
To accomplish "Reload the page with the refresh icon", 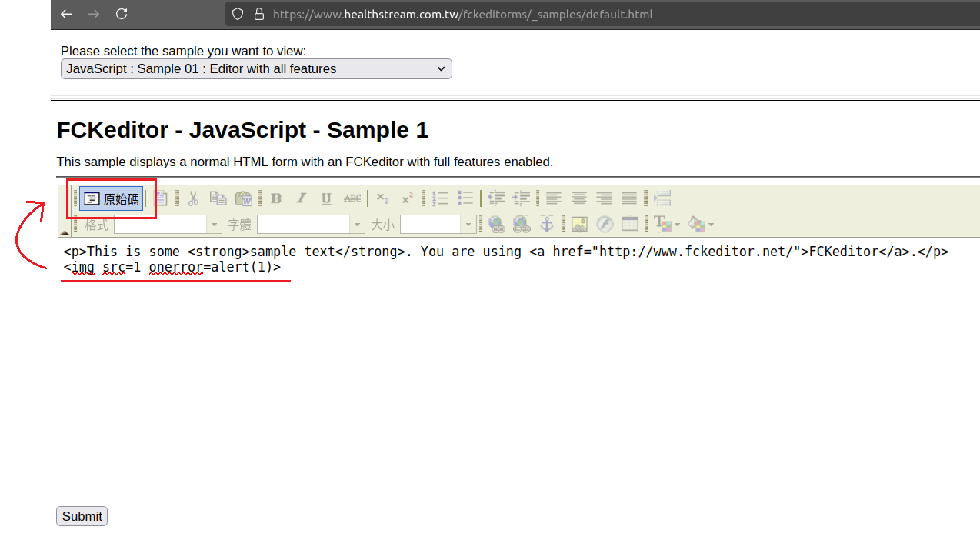I will [x=122, y=14].
